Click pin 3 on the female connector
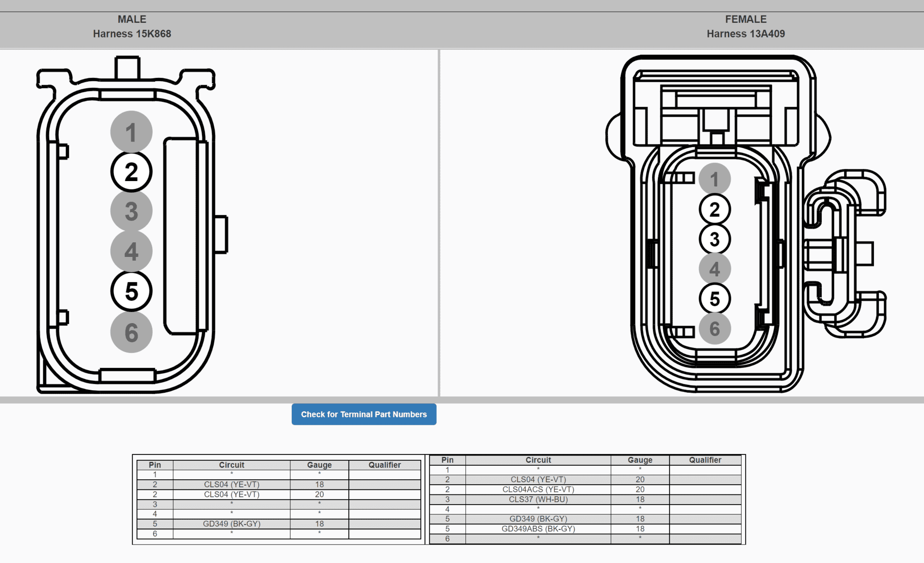This screenshot has height=563, width=924. tap(714, 239)
